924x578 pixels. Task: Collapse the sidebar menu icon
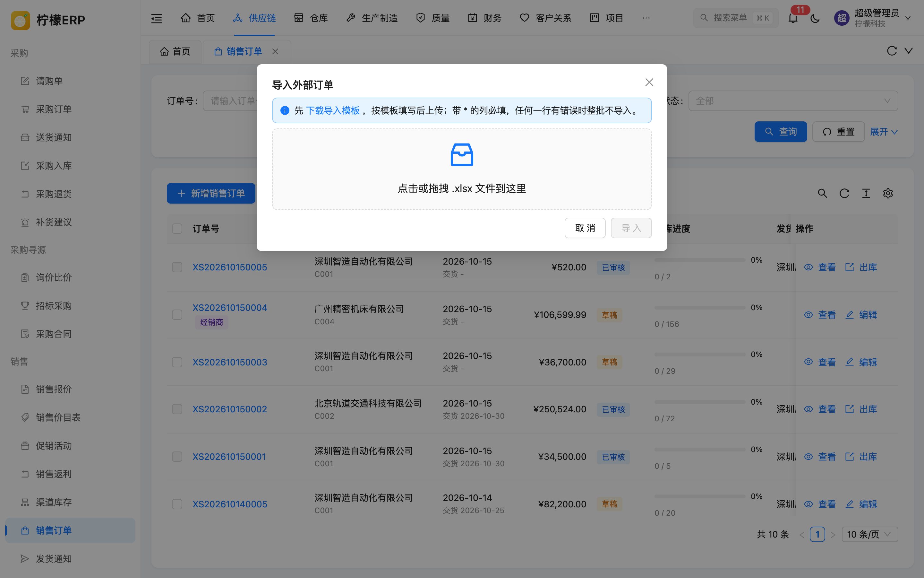[157, 18]
